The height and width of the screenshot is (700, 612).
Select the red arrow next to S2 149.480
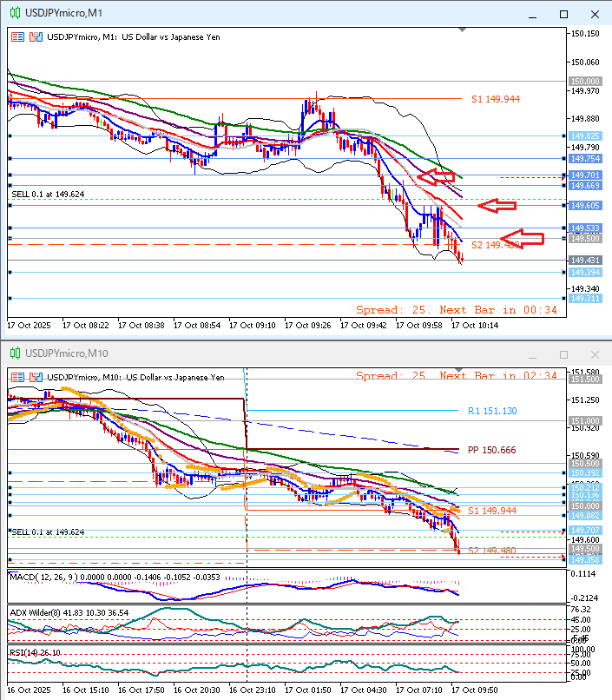click(x=525, y=236)
